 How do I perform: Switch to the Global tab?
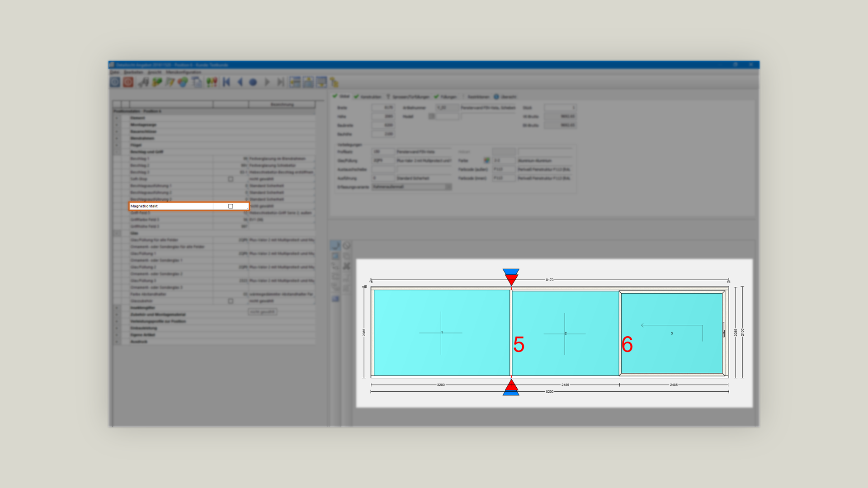(341, 96)
